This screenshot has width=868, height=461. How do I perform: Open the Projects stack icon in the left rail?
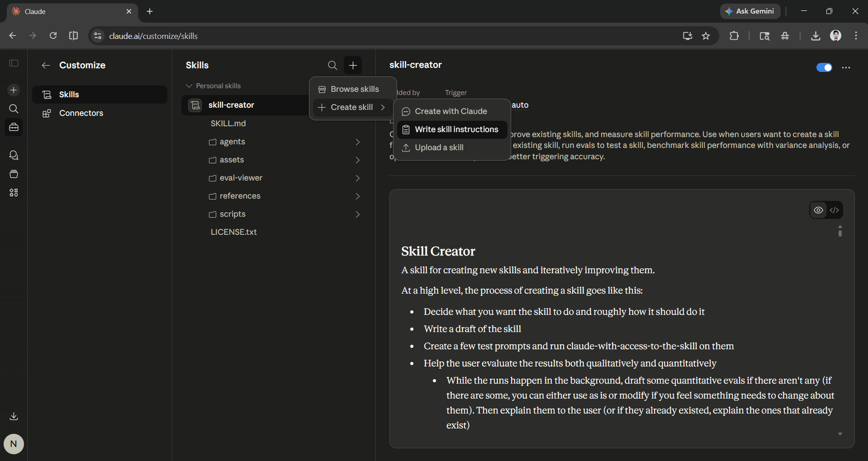pos(14,174)
